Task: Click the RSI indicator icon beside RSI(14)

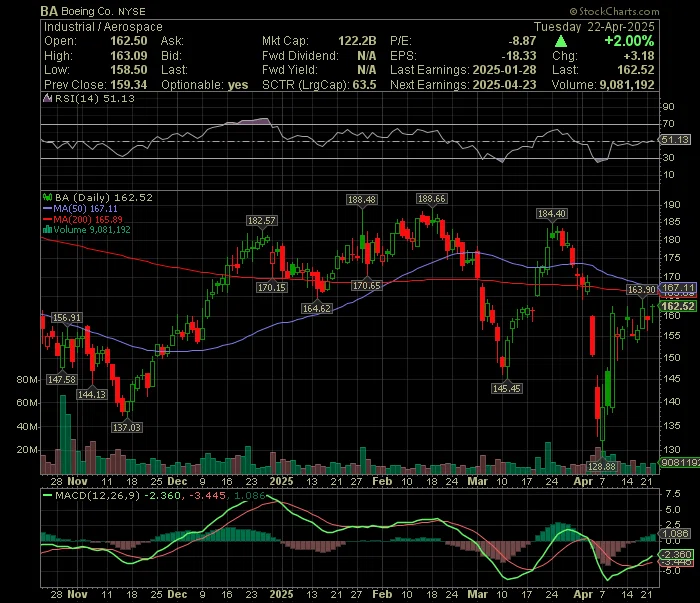Action: click(47, 98)
